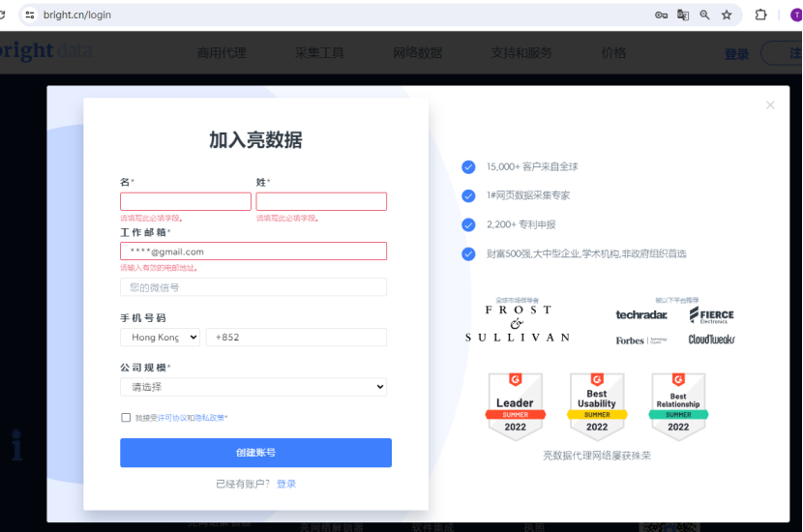803x532 pixels.
Task: Click the 工作邮箱 email input field
Action: (253, 251)
